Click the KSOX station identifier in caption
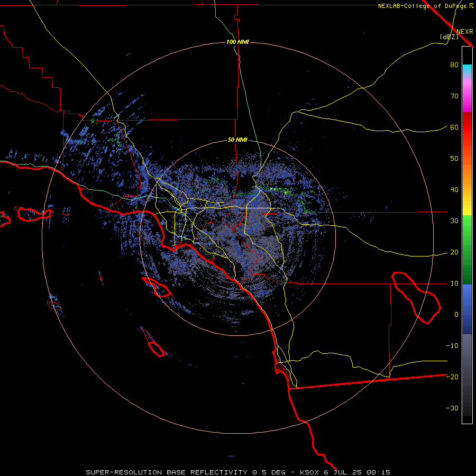Screen dimensions: 476x476 point(309,472)
